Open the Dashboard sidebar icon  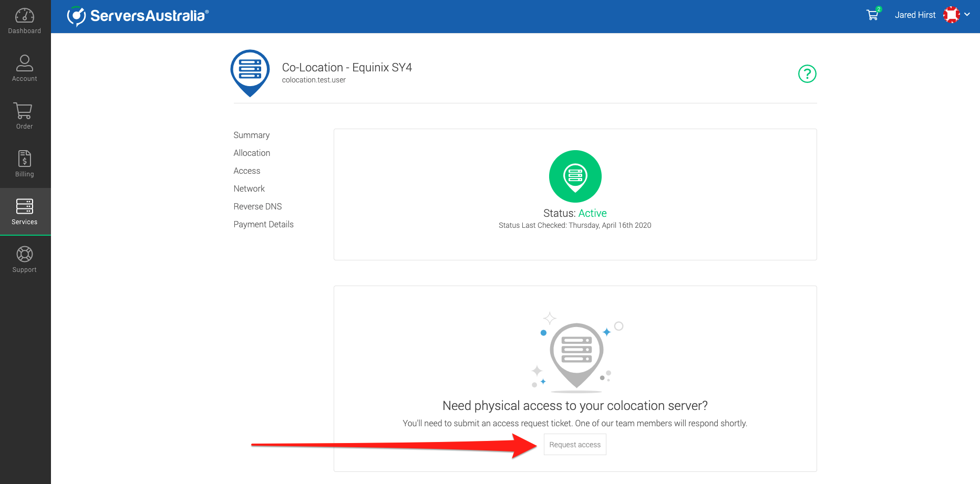pos(25,16)
